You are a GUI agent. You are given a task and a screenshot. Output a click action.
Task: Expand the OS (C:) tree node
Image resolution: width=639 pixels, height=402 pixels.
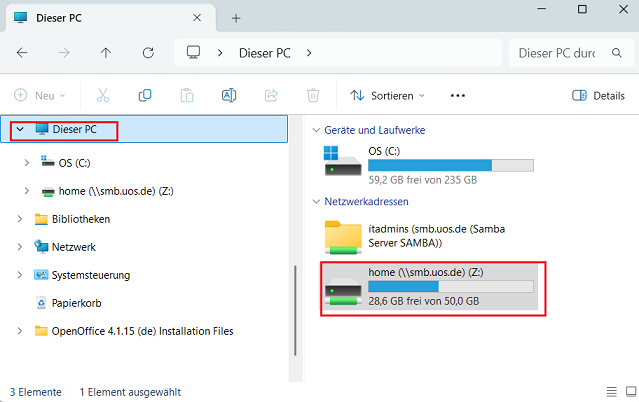27,162
